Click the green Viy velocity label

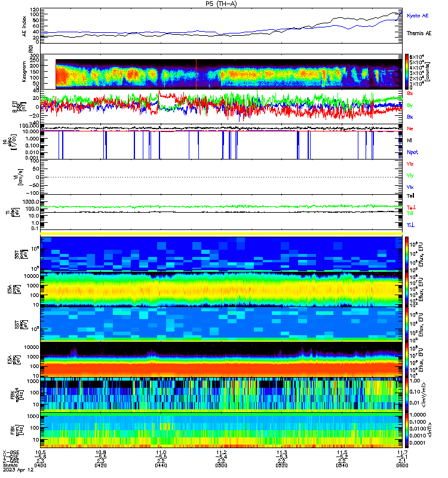[410, 176]
